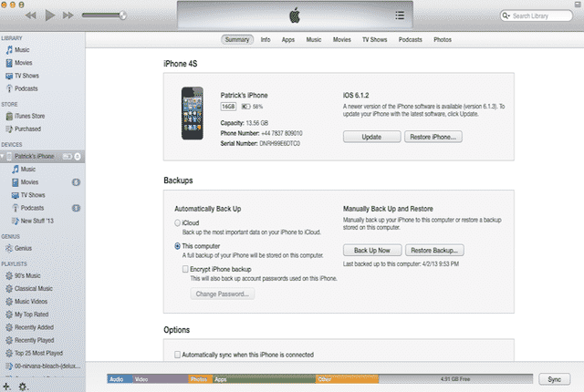Open Genius in the sidebar

[18, 249]
